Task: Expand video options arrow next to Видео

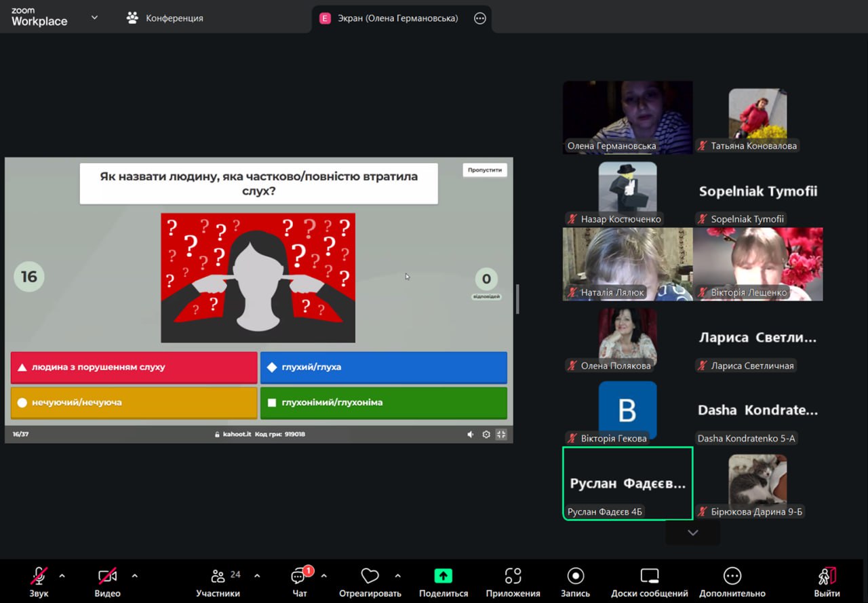Action: click(135, 576)
